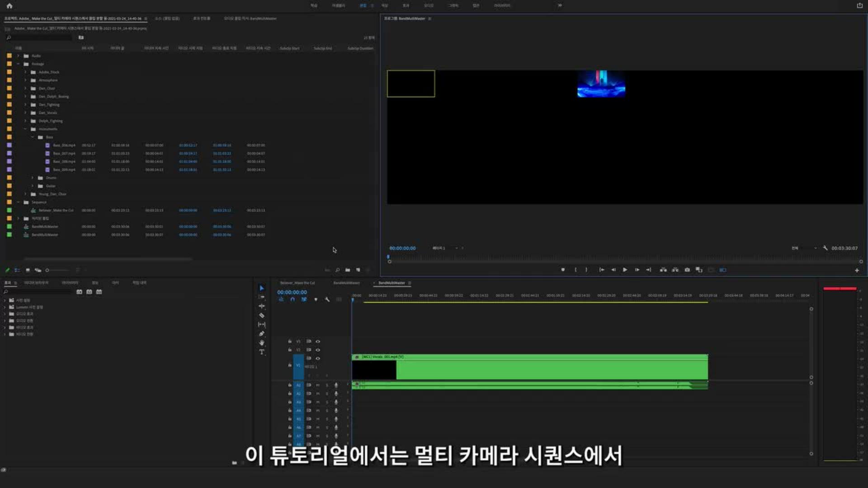Collapse the Footage bin
This screenshot has width=868, height=488.
pyautogui.click(x=18, y=64)
